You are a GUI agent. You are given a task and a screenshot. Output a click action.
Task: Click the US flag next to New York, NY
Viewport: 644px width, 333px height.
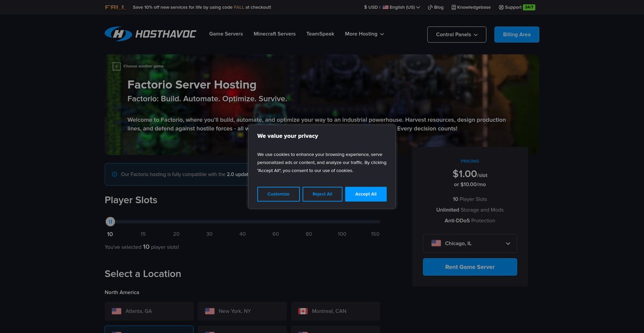[210, 311]
